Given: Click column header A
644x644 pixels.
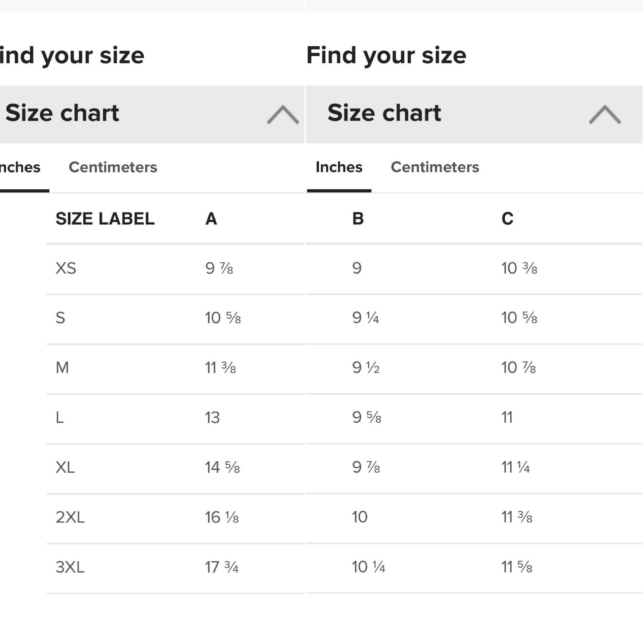Looking at the screenshot, I should click(x=211, y=219).
